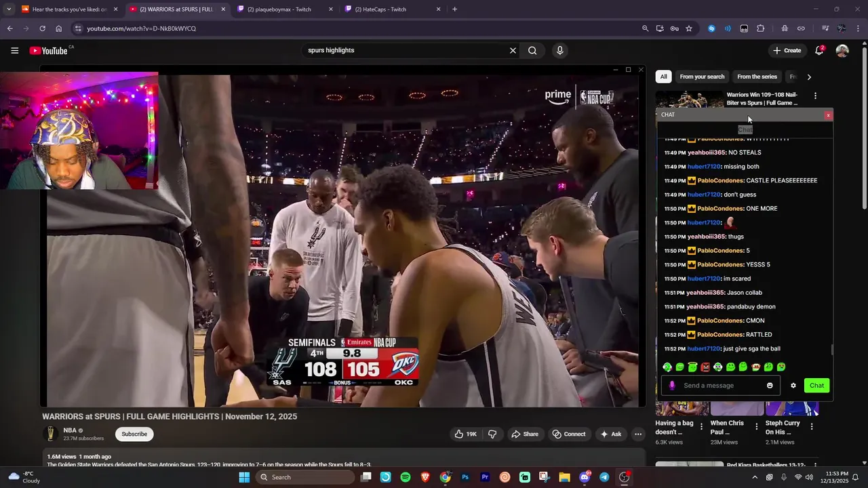Viewport: 868px width, 488px height.
Task: Click the Shazam extension icon
Action: [711, 28]
